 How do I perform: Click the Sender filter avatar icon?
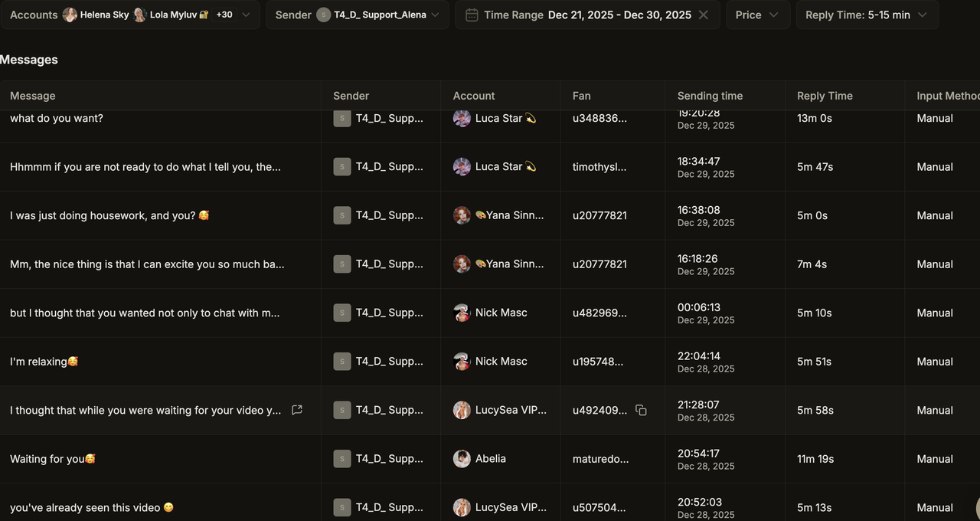point(324,15)
